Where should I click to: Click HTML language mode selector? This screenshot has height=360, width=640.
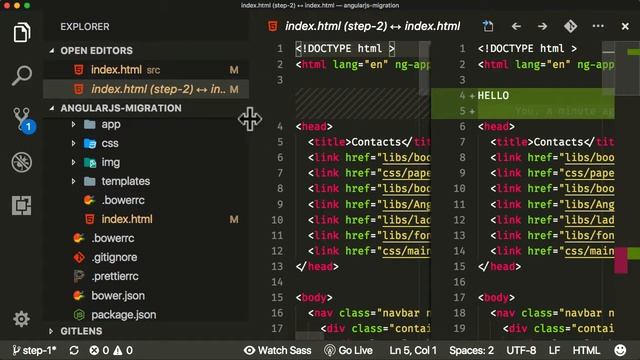586,350
